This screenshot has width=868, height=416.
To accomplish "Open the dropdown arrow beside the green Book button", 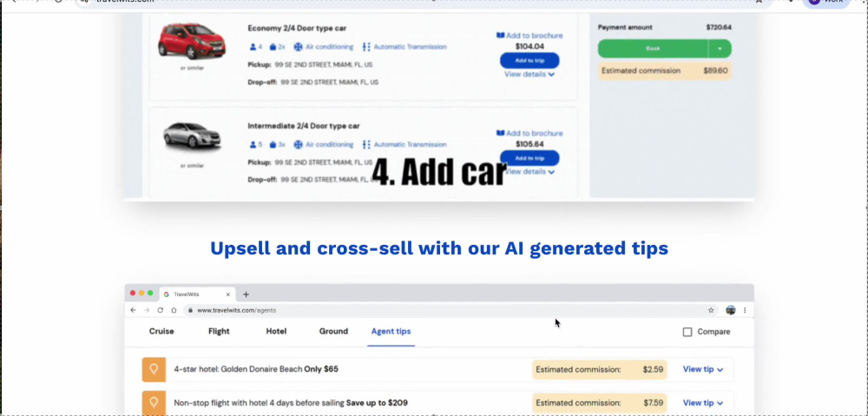I will tap(720, 49).
